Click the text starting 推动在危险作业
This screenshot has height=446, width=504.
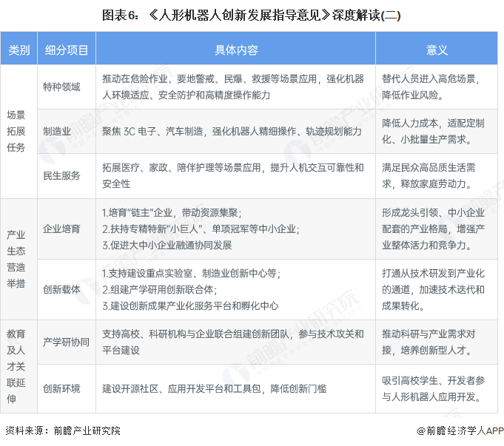click(233, 87)
